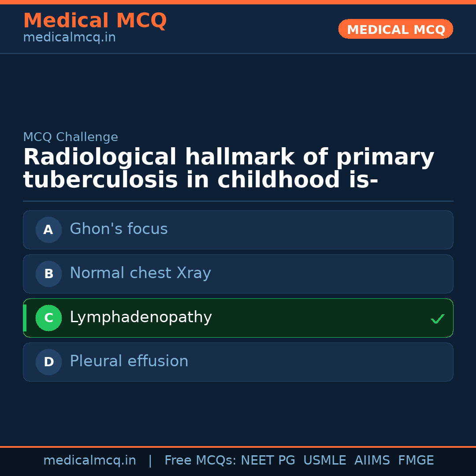This screenshot has width=476, height=476.
Task: Click the letter D circle icon
Action: click(x=48, y=362)
